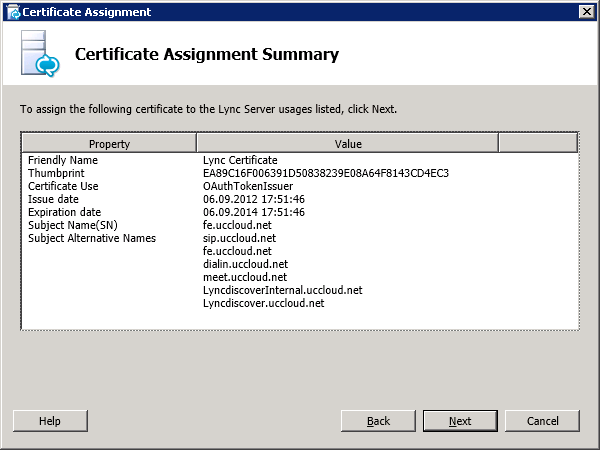Click the expiration date 06.09.2014 17:51:46
This screenshot has width=600, height=450.
(254, 212)
